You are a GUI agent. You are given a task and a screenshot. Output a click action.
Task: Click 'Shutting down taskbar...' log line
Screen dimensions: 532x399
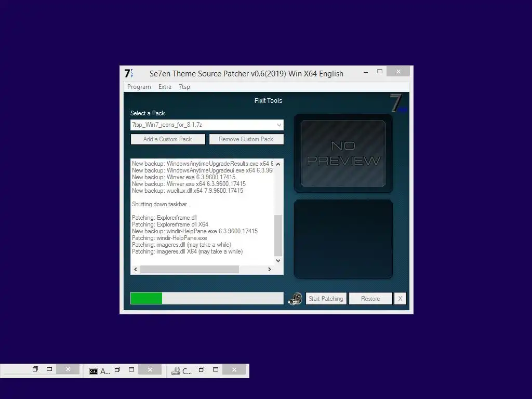coord(162,204)
